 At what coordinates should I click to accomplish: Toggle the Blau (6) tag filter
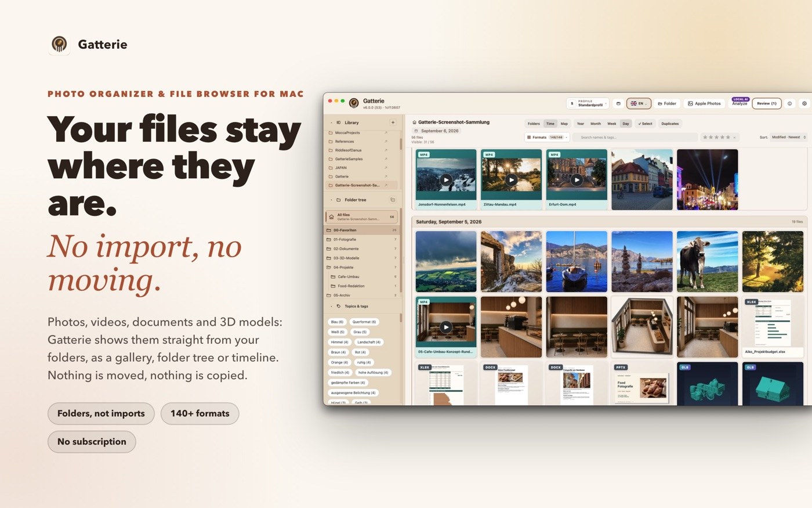click(337, 322)
